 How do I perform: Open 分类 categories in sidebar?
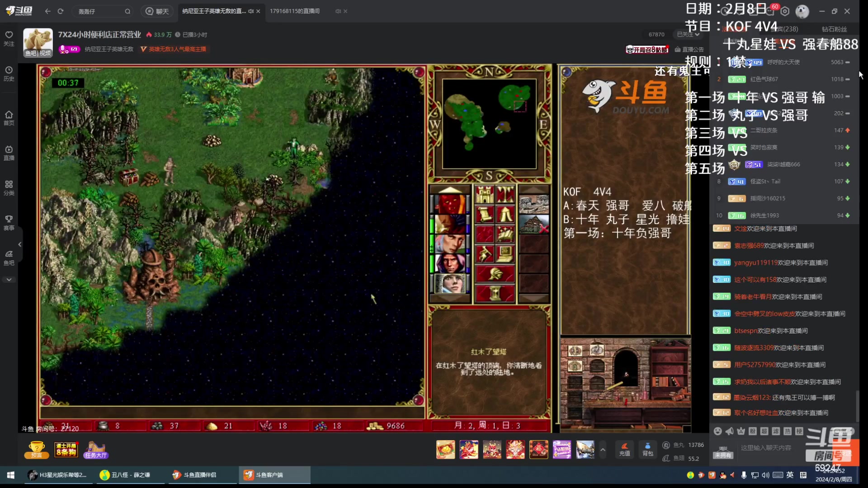coord(9,188)
